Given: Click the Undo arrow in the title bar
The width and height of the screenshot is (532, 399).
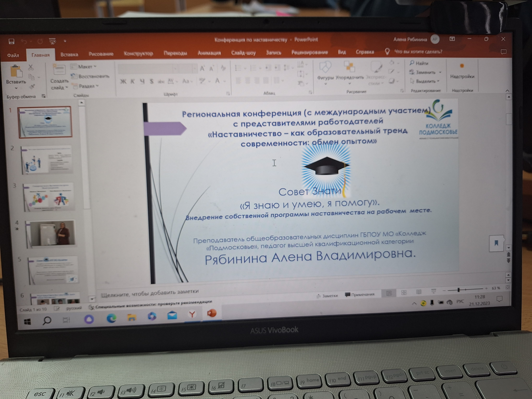Looking at the screenshot, I should tap(24, 41).
